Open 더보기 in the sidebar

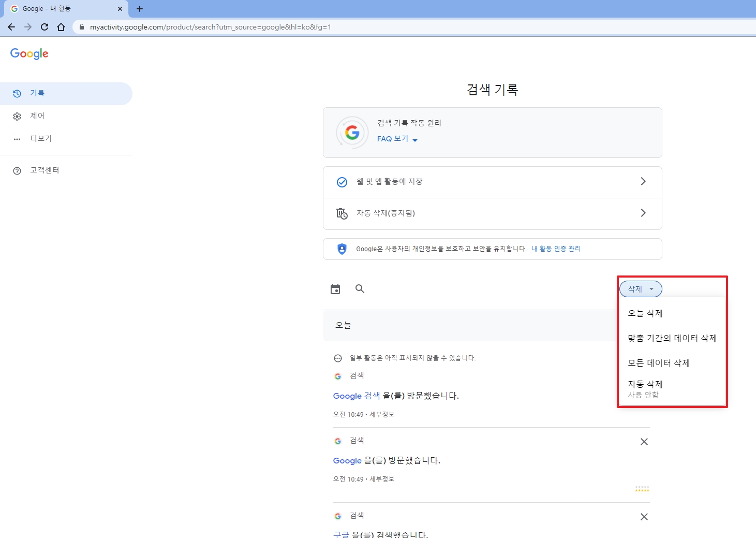point(66,139)
